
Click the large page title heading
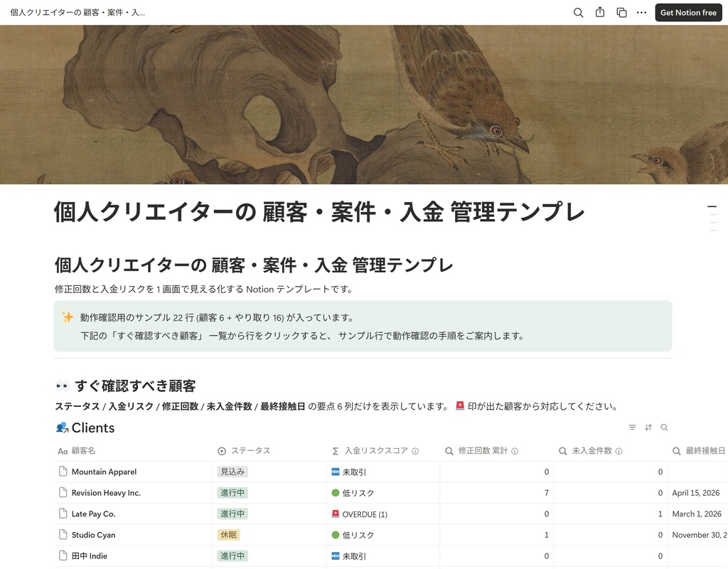point(319,212)
